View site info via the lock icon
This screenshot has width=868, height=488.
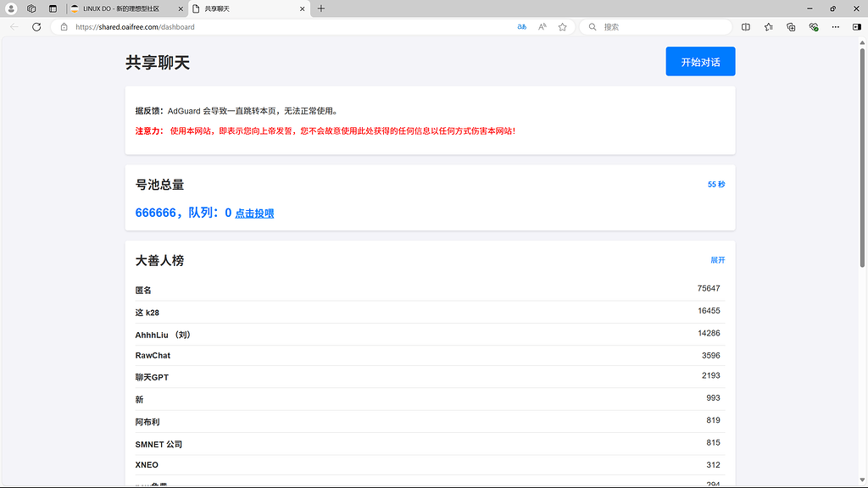tap(64, 26)
